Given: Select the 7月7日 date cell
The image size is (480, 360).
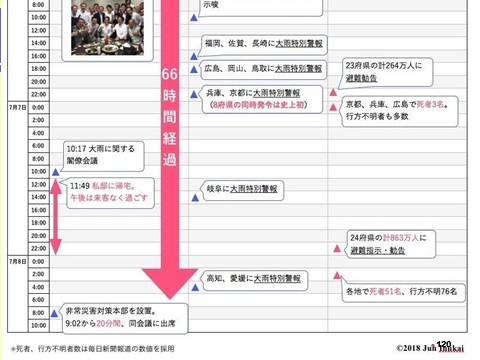Looking at the screenshot, I should click(17, 107).
